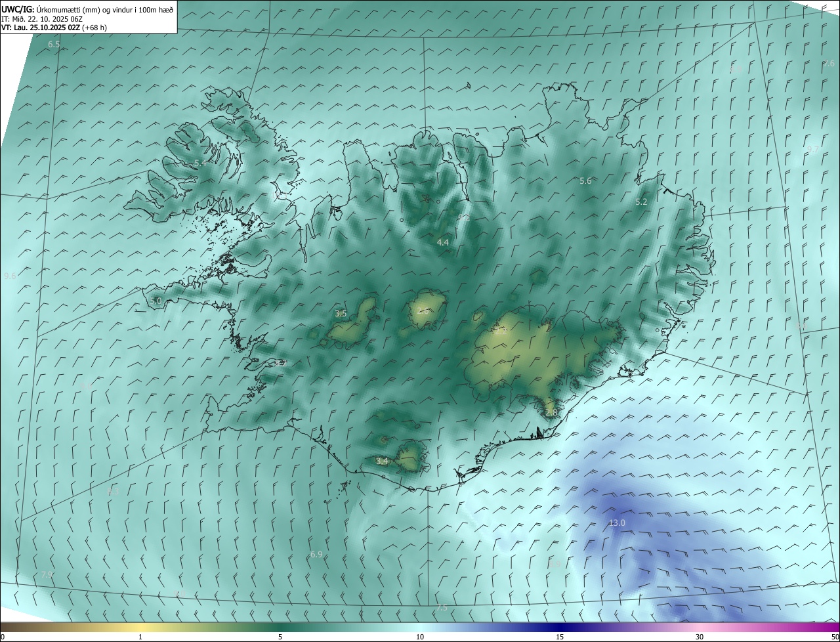
Task: Click the 5 tick on the colour scale
Action: coord(280,637)
